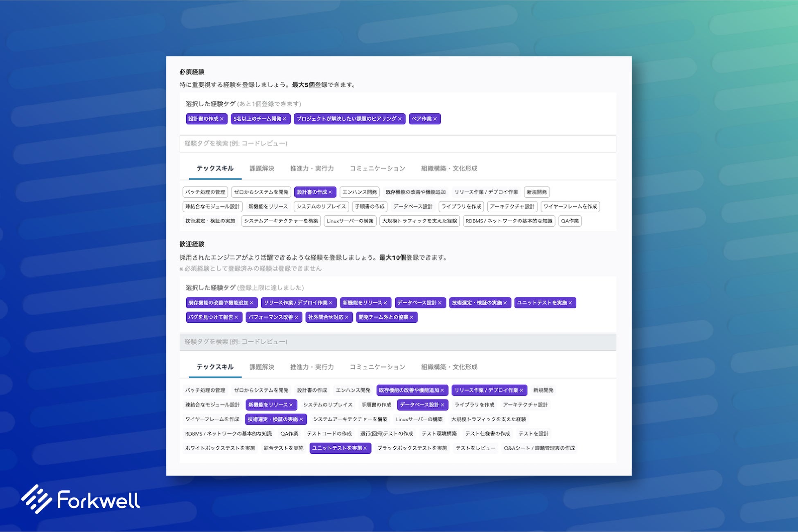Remove the 5名以上のチーム開発 tag via its x
This screenshot has height=532, width=798.
(284, 119)
